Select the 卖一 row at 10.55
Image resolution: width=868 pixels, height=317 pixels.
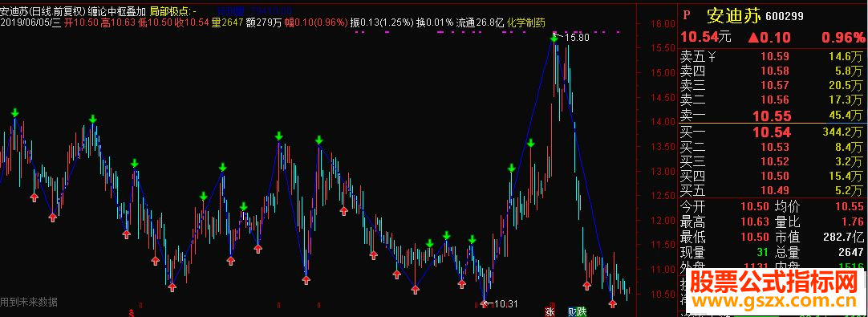coord(773,116)
